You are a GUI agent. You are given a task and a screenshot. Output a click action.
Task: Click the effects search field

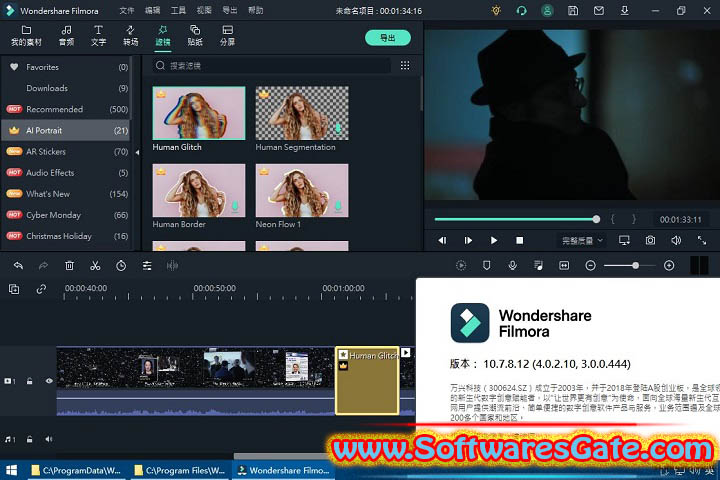tap(271, 66)
